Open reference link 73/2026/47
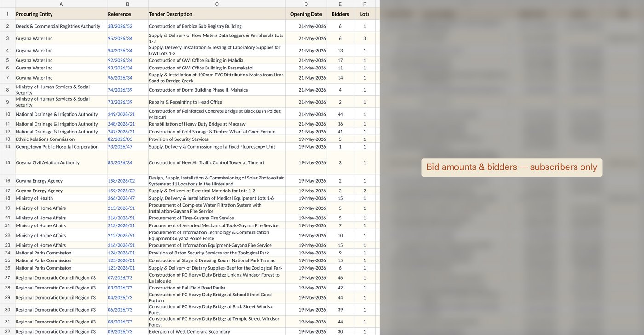 (120, 147)
